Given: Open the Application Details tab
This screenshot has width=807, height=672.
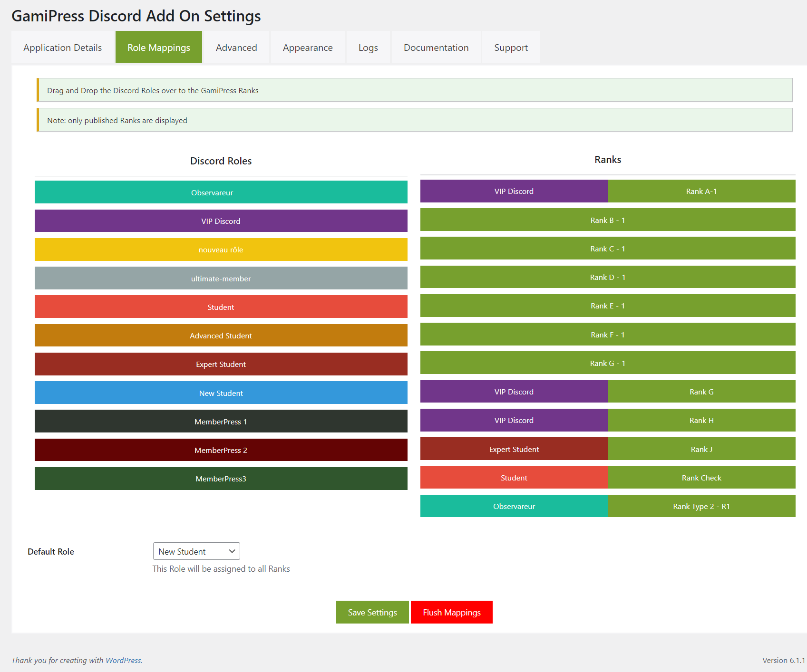Looking at the screenshot, I should 63,48.
